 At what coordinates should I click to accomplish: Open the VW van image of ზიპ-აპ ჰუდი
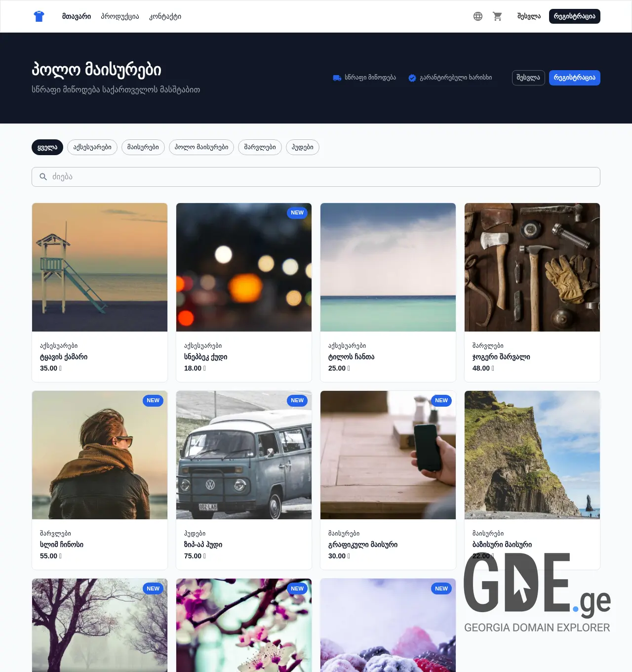point(244,455)
